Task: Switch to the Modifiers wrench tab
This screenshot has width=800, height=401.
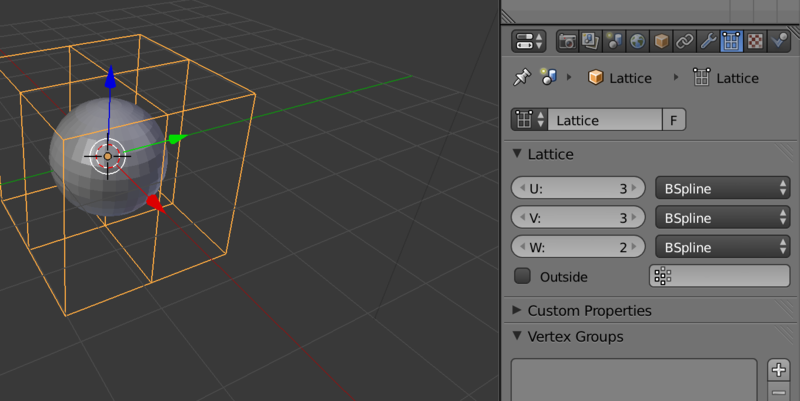Action: click(x=708, y=41)
